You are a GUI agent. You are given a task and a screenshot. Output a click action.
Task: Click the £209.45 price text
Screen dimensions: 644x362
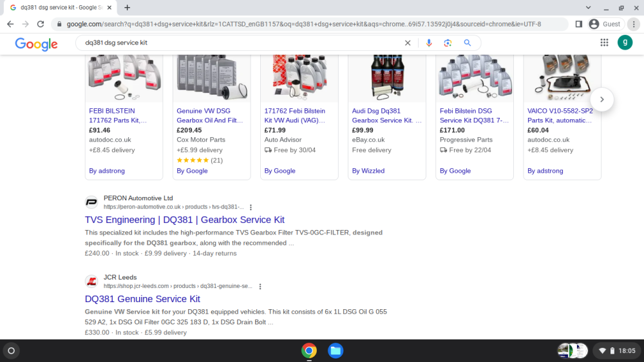point(189,130)
